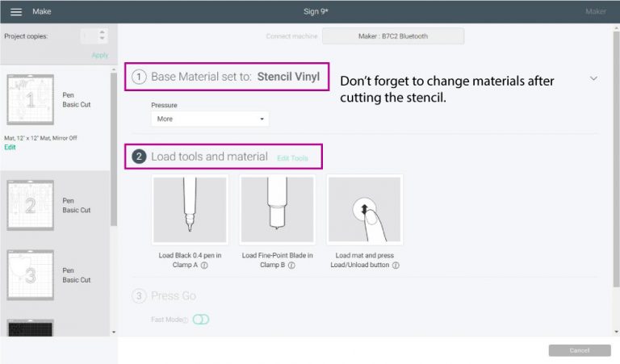Viewport: 620px width, 364px height.
Task: Click the step 1 number circle
Action: click(x=139, y=77)
